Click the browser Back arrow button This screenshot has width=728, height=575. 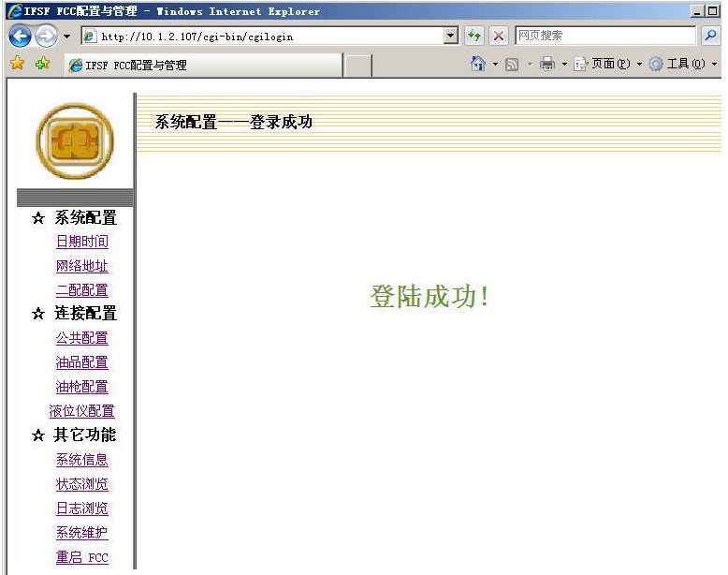21,36
